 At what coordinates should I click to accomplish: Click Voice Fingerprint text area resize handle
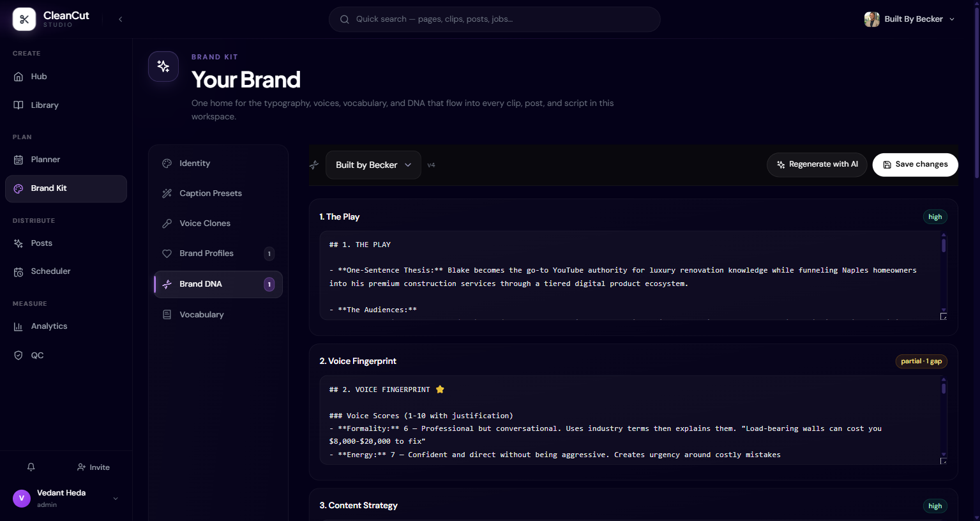click(944, 461)
